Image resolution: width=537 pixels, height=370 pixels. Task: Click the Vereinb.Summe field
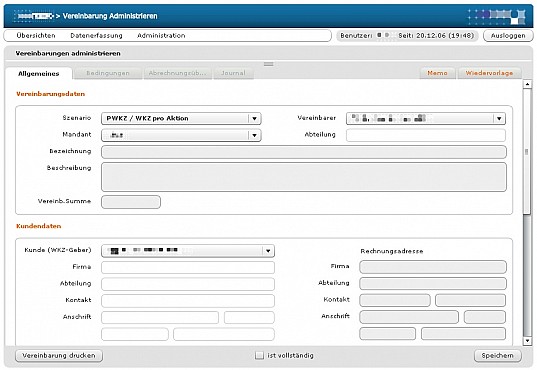coord(131,202)
